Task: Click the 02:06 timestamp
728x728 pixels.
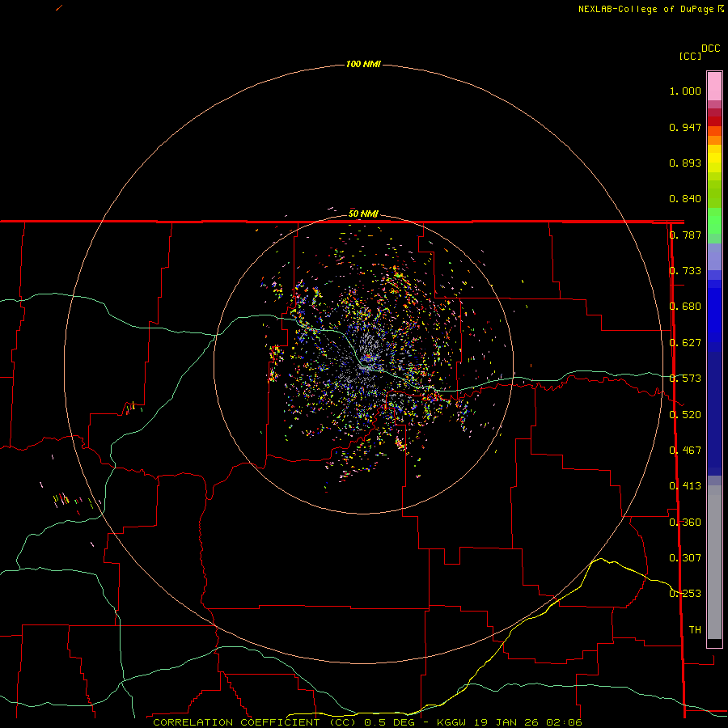Action: [564, 722]
